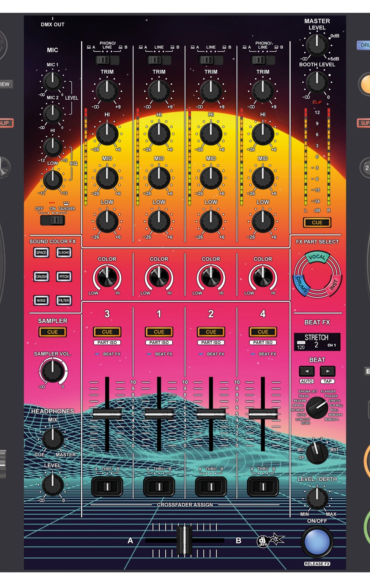The height and width of the screenshot is (588, 370).
Task: Switch the MIC OFF/ON/TALKOVER selector
Action: pyautogui.click(x=53, y=220)
